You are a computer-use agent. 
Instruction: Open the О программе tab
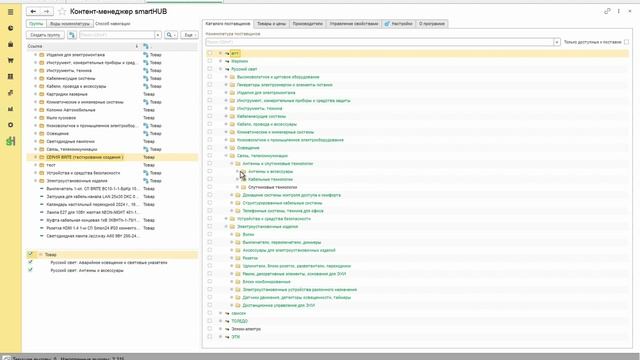click(x=432, y=24)
